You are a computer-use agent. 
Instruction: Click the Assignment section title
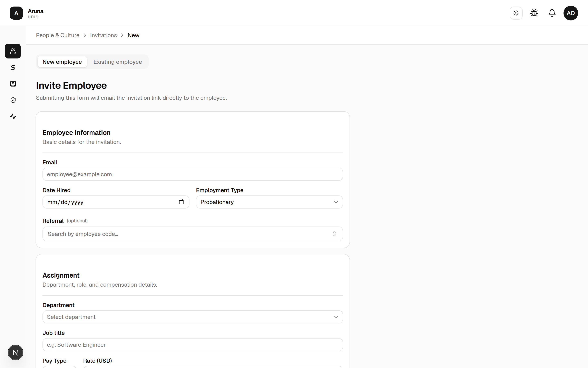(61, 275)
